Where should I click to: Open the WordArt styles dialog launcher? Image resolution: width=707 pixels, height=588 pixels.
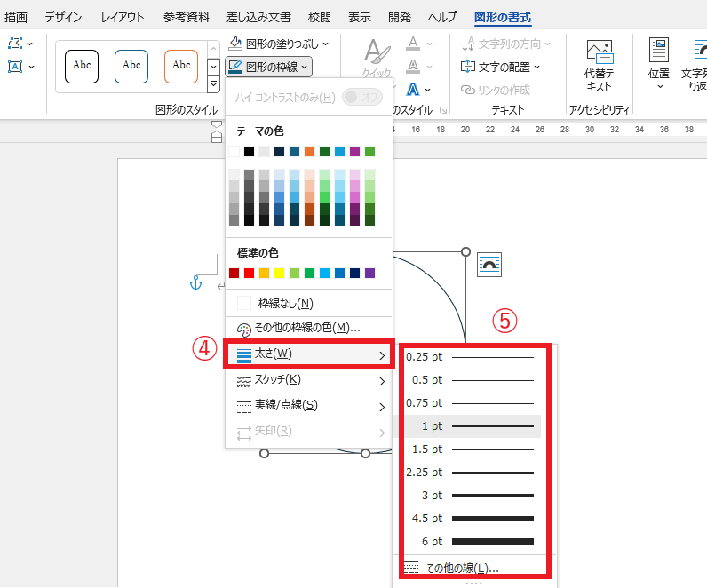[443, 110]
